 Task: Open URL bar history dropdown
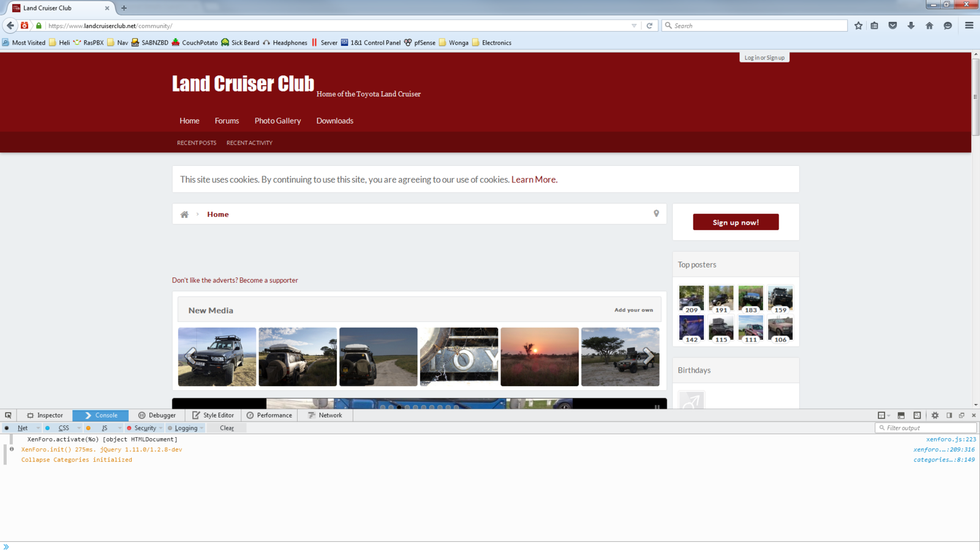634,26
